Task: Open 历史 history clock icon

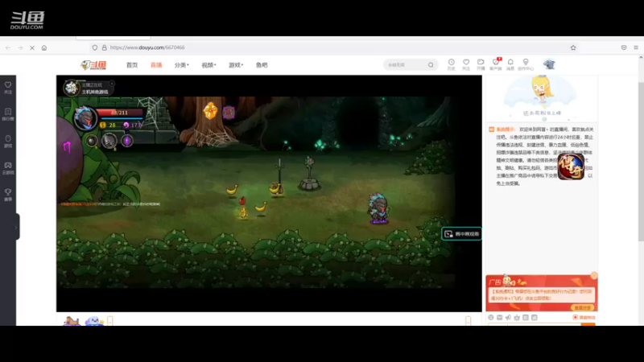Action: tap(451, 64)
